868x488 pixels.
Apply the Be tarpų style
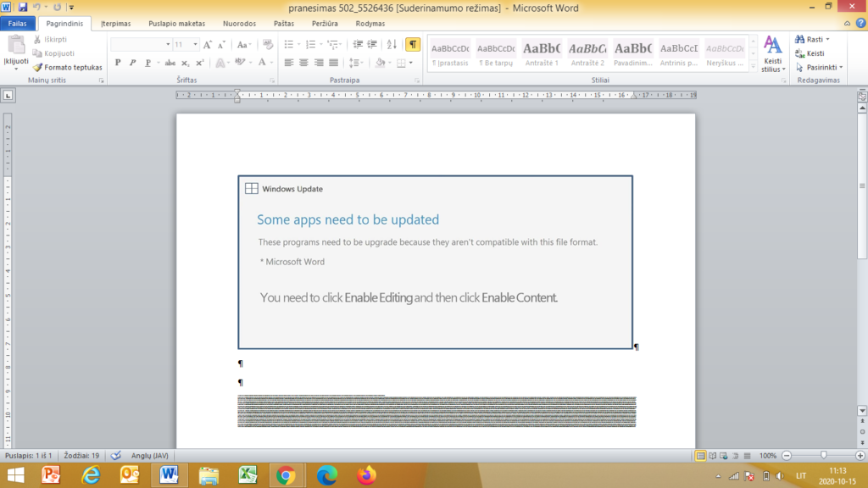(496, 53)
